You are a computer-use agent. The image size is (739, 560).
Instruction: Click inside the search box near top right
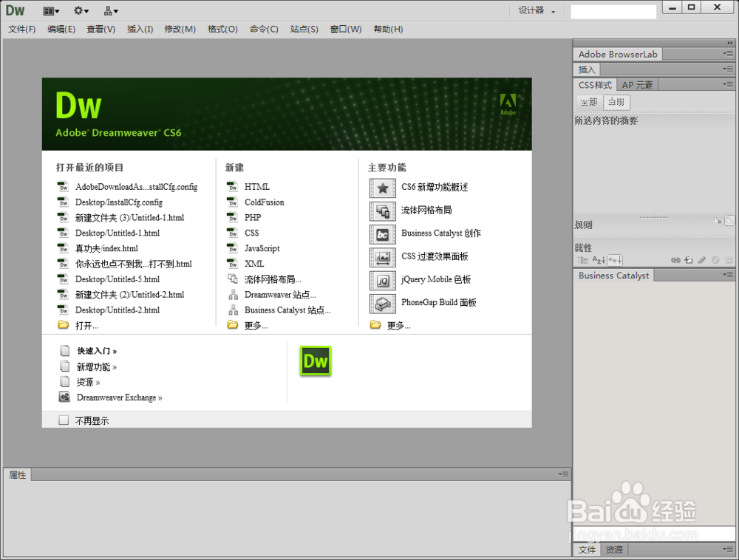[x=612, y=10]
